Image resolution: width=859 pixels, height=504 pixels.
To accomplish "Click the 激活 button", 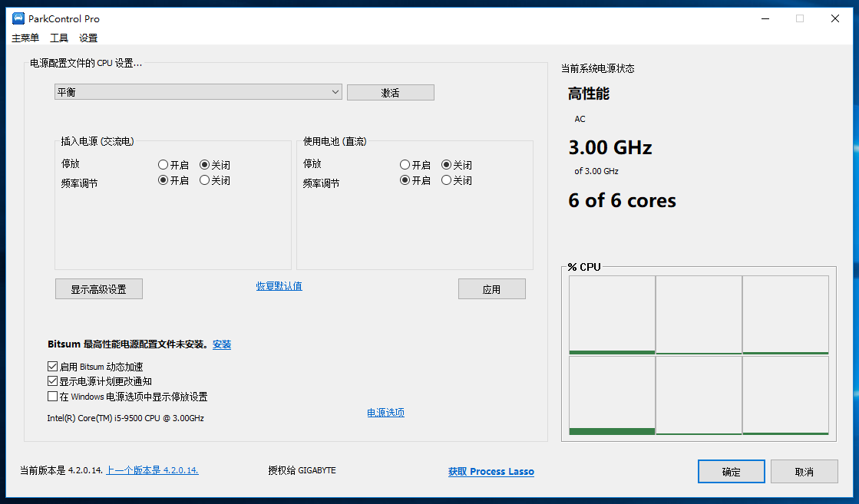I will (390, 93).
